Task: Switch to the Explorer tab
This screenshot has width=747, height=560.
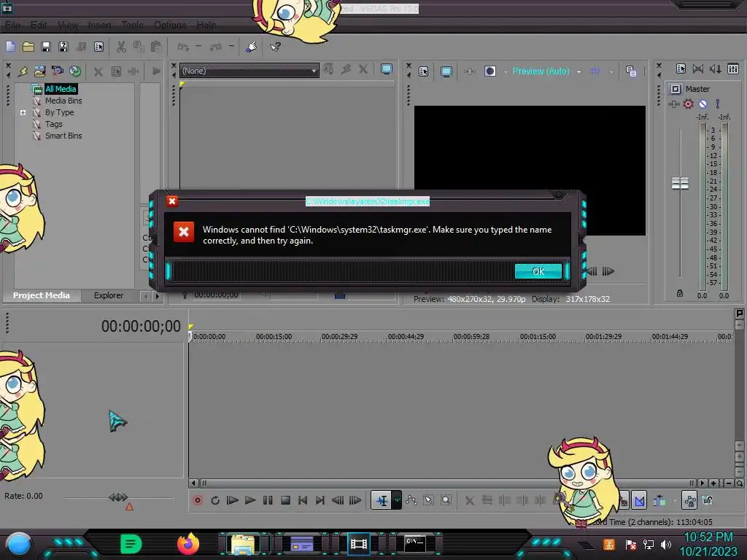Action: [x=109, y=296]
